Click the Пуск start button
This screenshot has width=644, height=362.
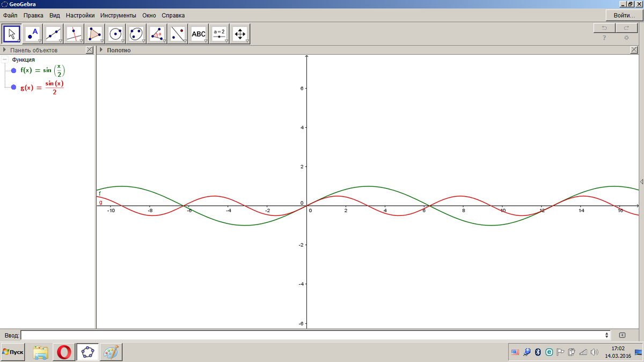13,352
